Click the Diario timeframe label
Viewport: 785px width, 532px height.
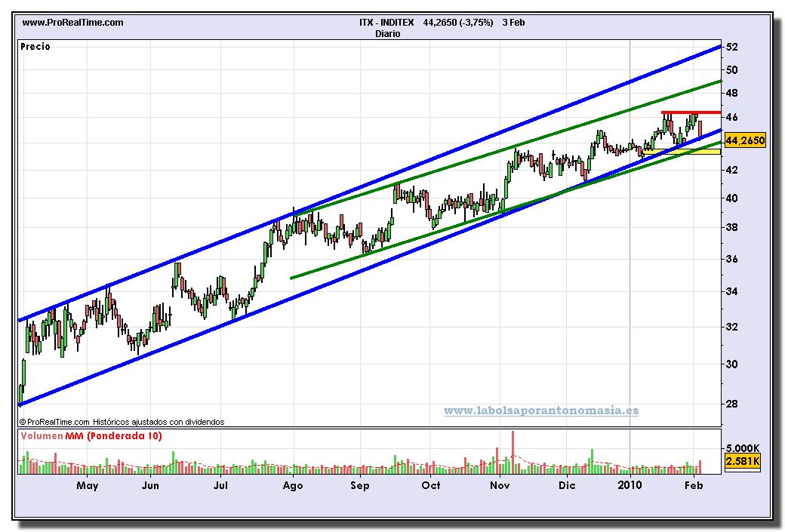(x=388, y=34)
